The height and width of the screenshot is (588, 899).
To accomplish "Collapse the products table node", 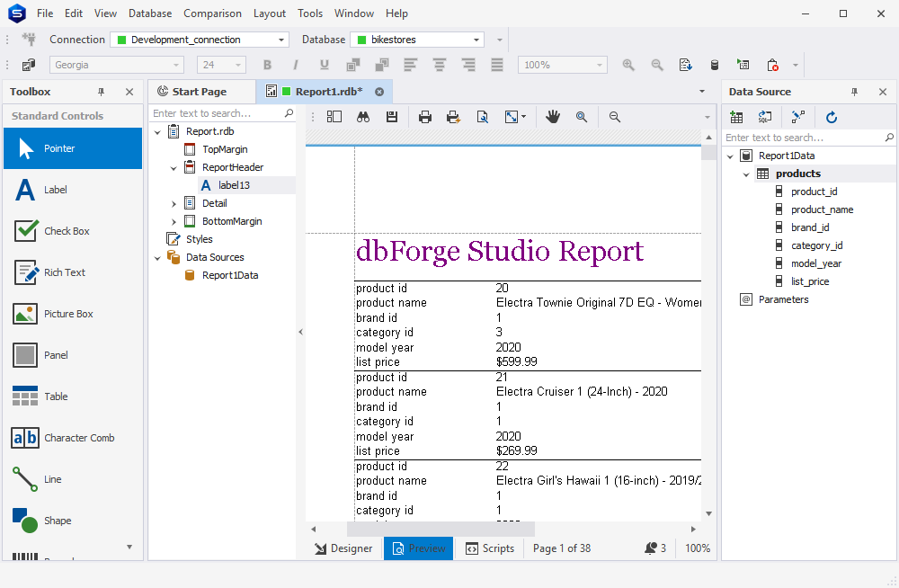I will pyautogui.click(x=746, y=174).
